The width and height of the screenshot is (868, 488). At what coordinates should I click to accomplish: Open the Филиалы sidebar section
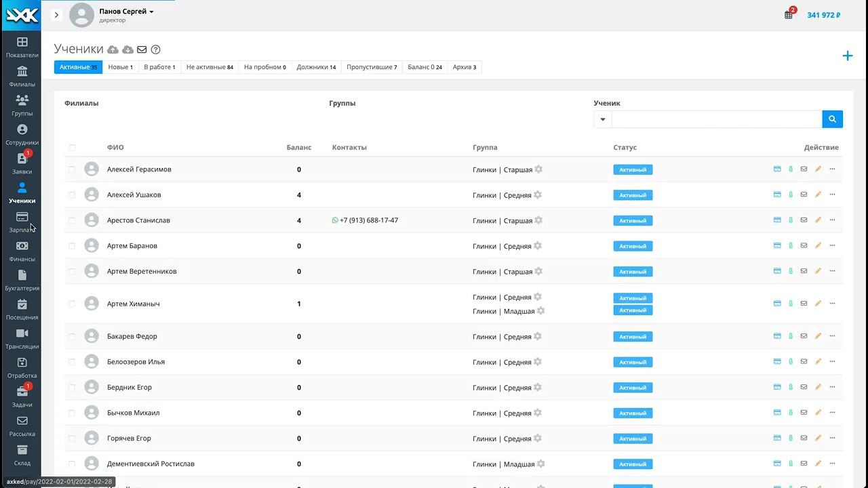pyautogui.click(x=22, y=77)
